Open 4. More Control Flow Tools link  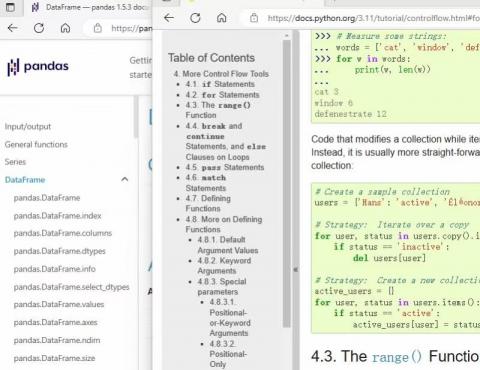(221, 74)
